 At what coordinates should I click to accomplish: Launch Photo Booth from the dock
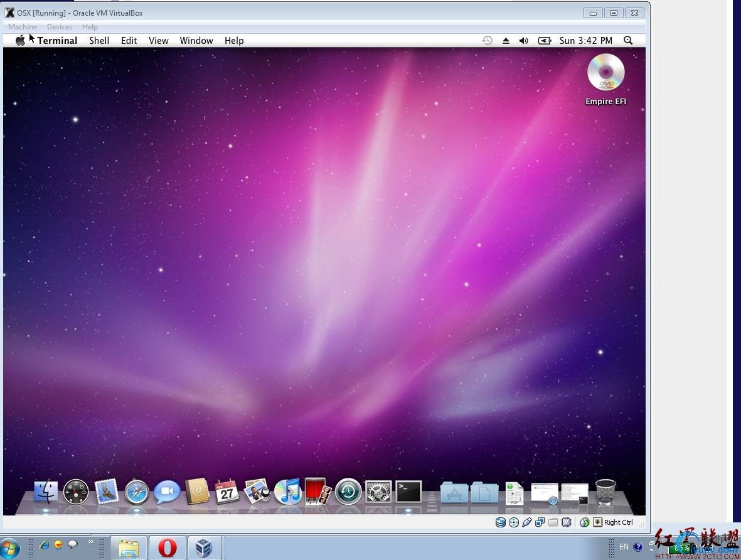tap(317, 492)
